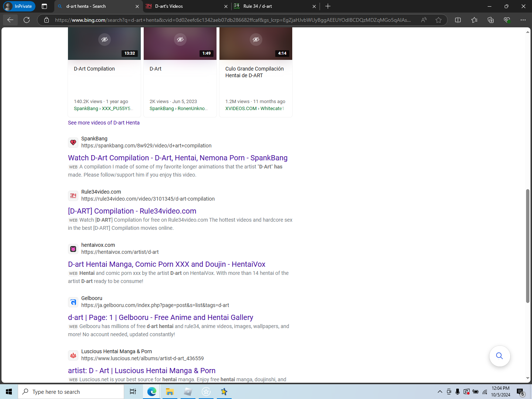
Task: Open the Gelbooru gallery result title
Action: (161, 317)
